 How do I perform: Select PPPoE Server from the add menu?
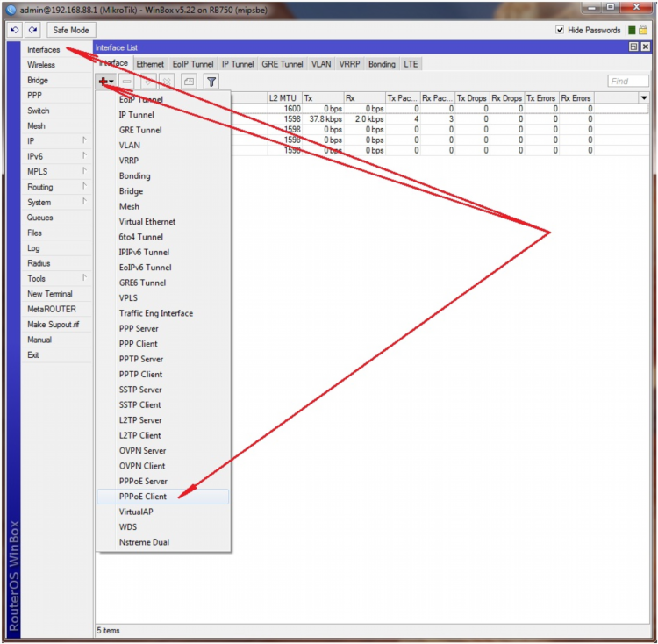click(163, 481)
